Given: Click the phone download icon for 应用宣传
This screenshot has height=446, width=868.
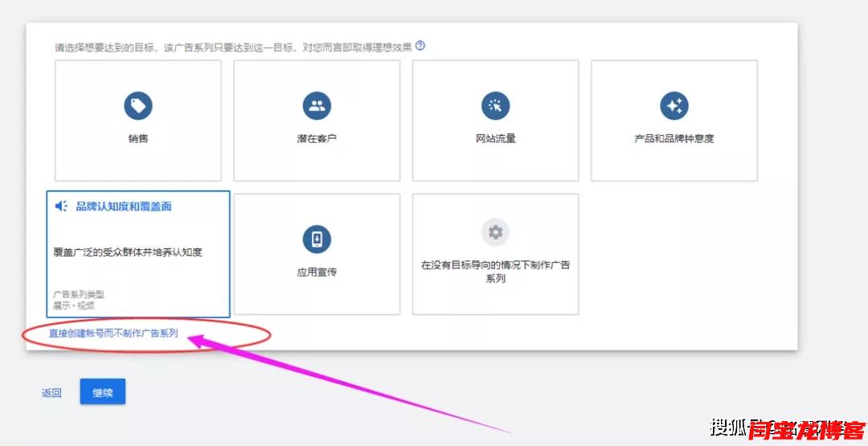Looking at the screenshot, I should (x=317, y=239).
